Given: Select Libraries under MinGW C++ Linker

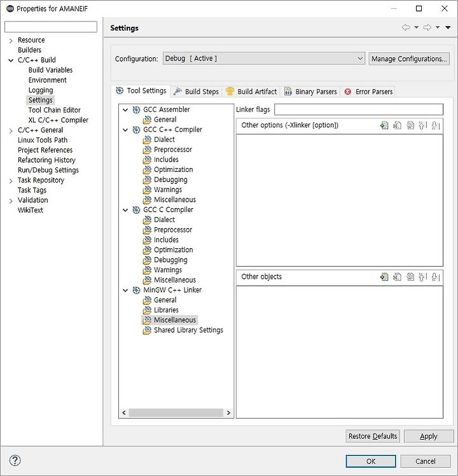Looking at the screenshot, I should (166, 310).
